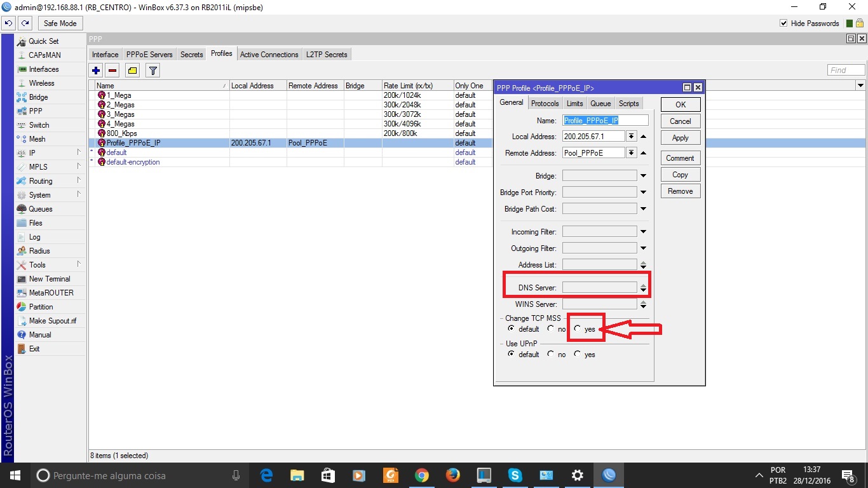Viewport: 868px width, 488px height.
Task: Click the Apply button
Action: tap(680, 138)
